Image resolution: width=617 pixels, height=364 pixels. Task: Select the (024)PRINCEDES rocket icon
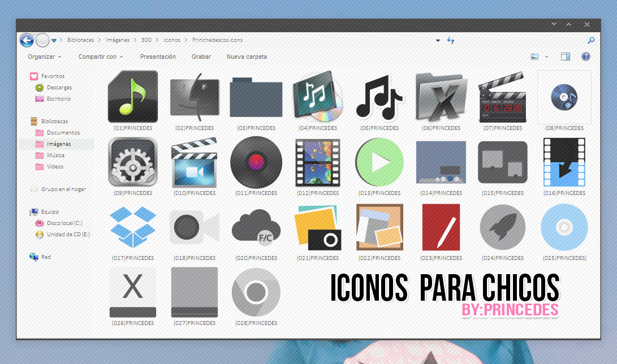tap(503, 227)
